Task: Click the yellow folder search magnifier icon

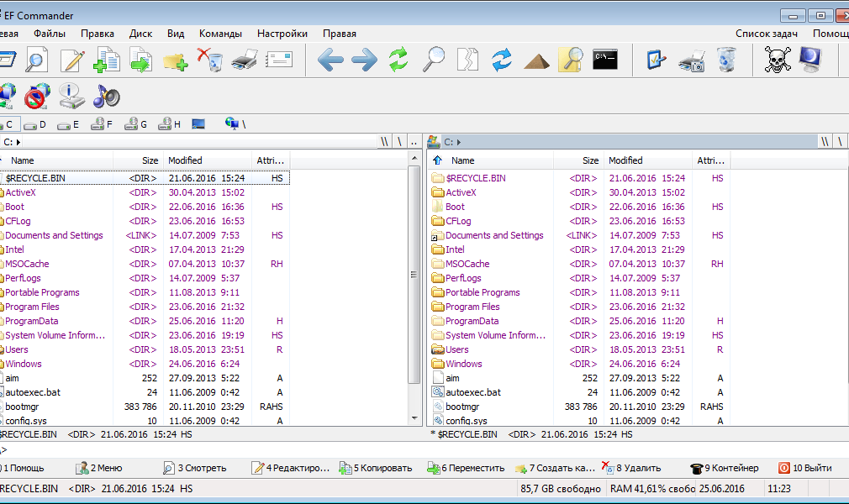Action: click(571, 59)
